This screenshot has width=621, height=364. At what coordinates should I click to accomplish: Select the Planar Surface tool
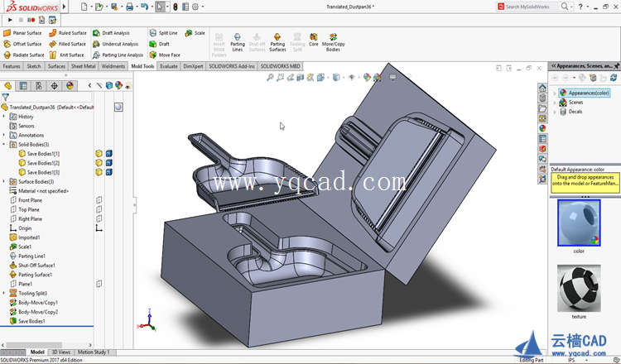(22, 33)
